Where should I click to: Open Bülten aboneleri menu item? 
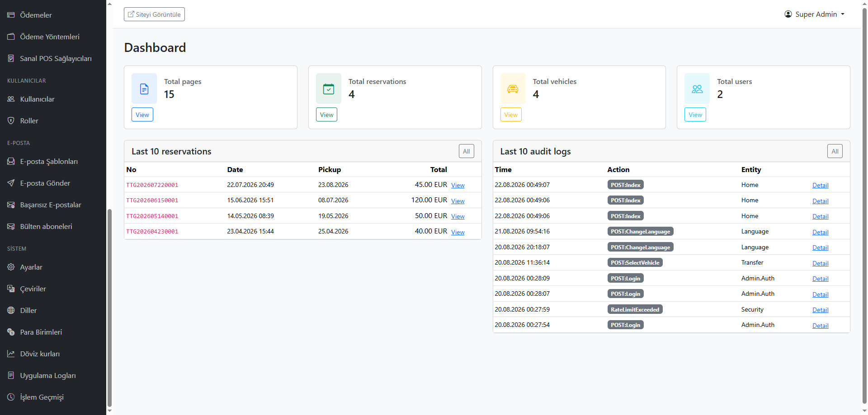coord(53,226)
